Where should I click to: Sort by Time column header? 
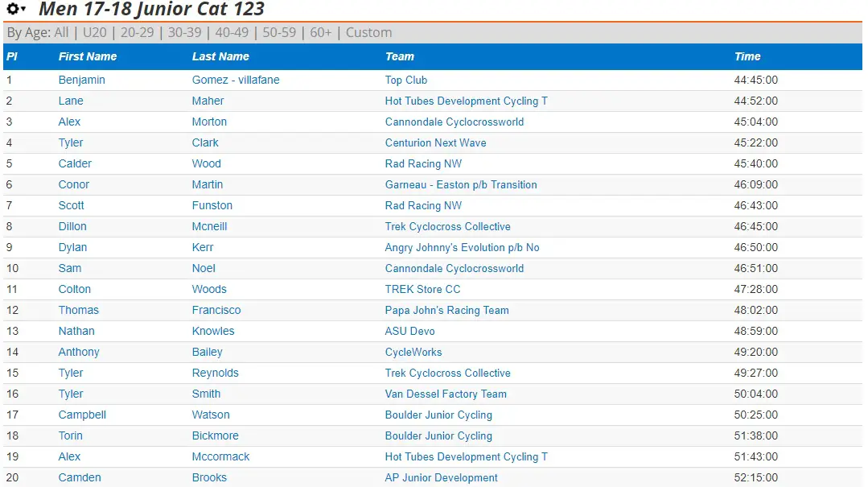point(747,56)
